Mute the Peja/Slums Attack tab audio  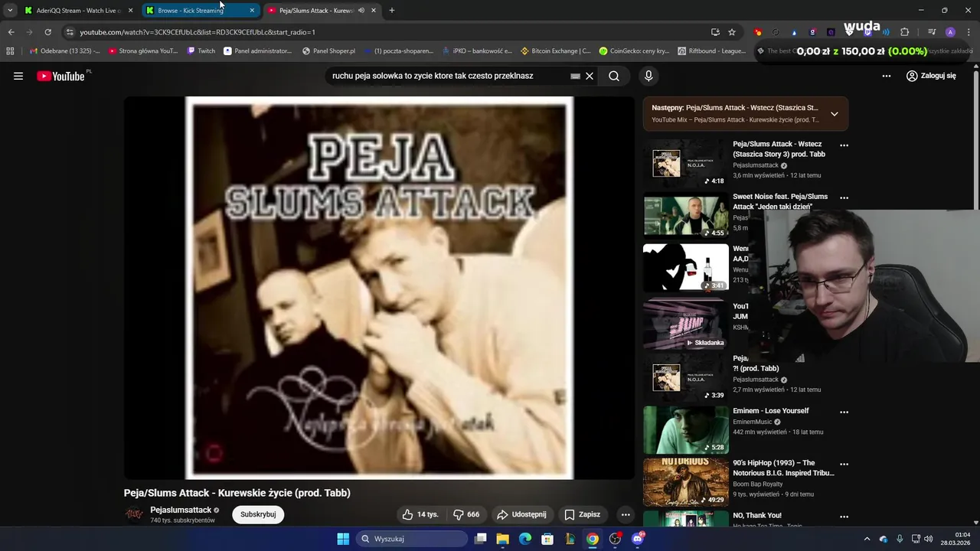click(361, 11)
